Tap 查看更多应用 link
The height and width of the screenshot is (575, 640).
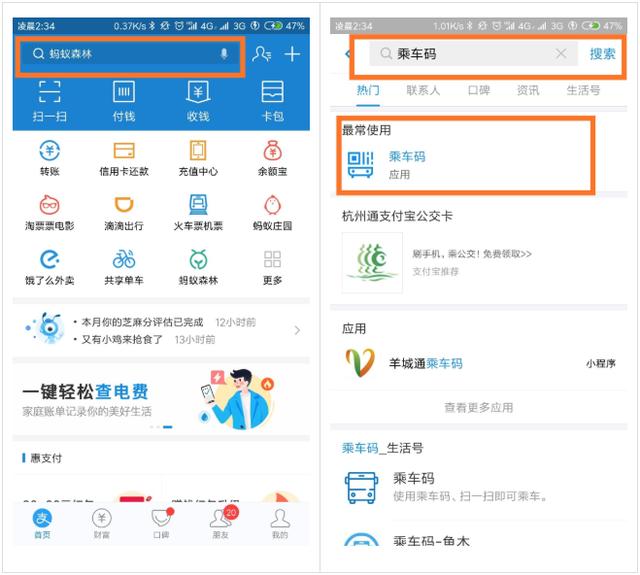pyautogui.click(x=478, y=408)
